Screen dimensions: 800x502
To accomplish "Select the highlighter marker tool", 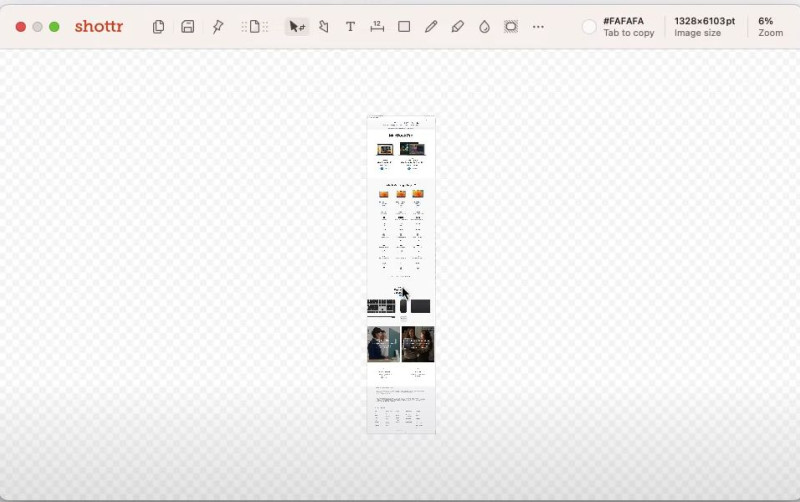I will pos(458,27).
